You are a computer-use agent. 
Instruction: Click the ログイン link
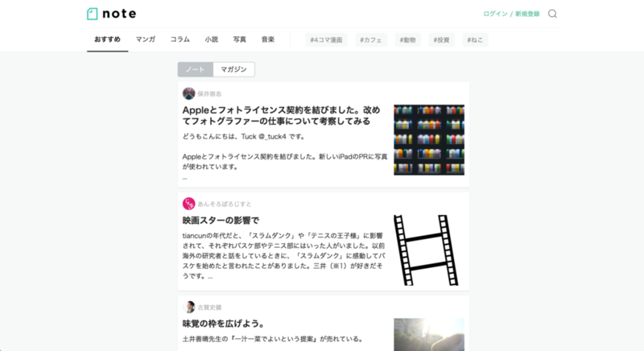(495, 14)
